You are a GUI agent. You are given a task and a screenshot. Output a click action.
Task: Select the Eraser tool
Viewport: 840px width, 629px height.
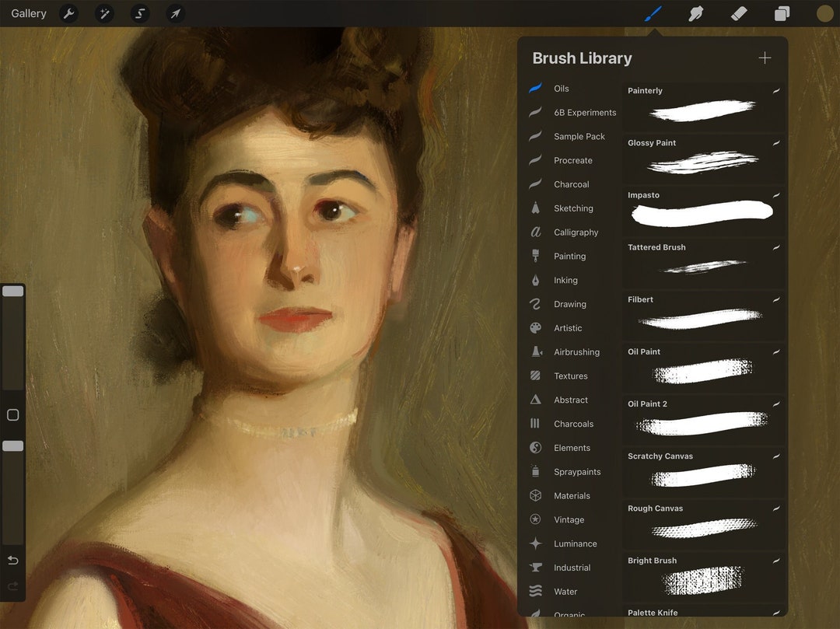click(738, 13)
